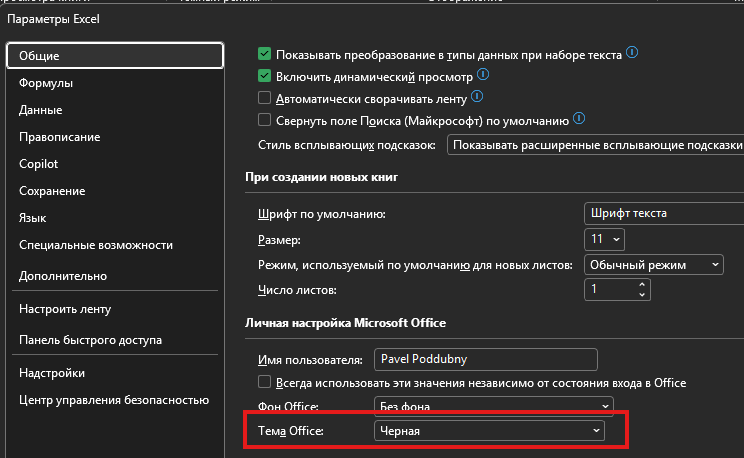This screenshot has height=458, width=744.
Task: Click info icon beside data types conversion option
Action: pyautogui.click(x=632, y=52)
